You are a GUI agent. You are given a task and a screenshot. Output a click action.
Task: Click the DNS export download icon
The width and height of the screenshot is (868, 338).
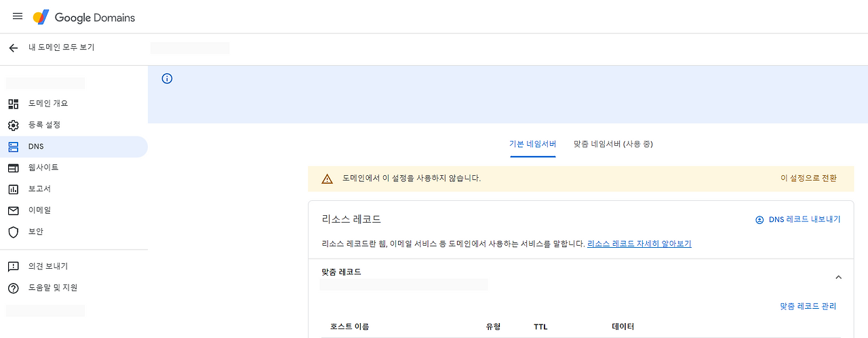click(x=759, y=220)
